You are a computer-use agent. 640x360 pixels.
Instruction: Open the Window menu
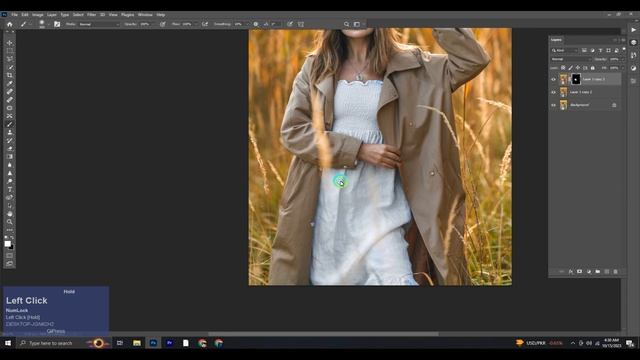(145, 15)
